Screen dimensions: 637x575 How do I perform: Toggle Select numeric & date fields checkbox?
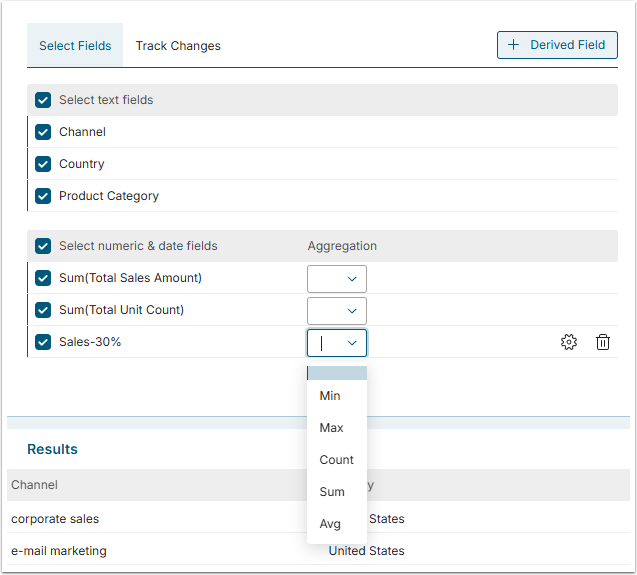[x=43, y=246]
